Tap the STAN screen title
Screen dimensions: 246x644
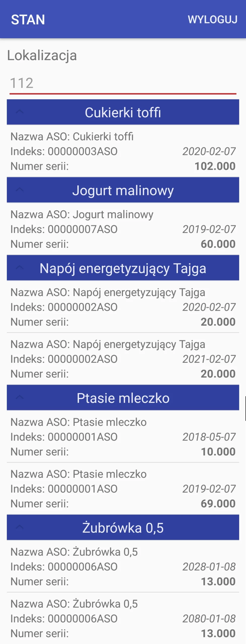pyautogui.click(x=28, y=20)
